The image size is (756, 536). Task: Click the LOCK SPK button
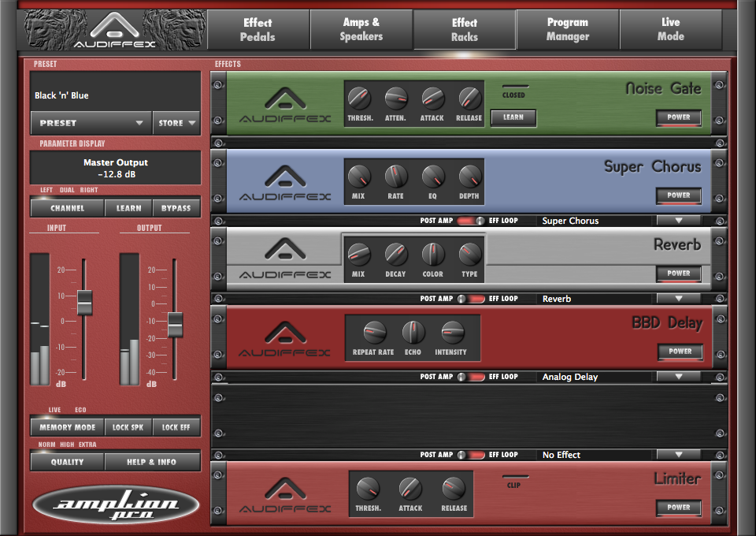[128, 427]
